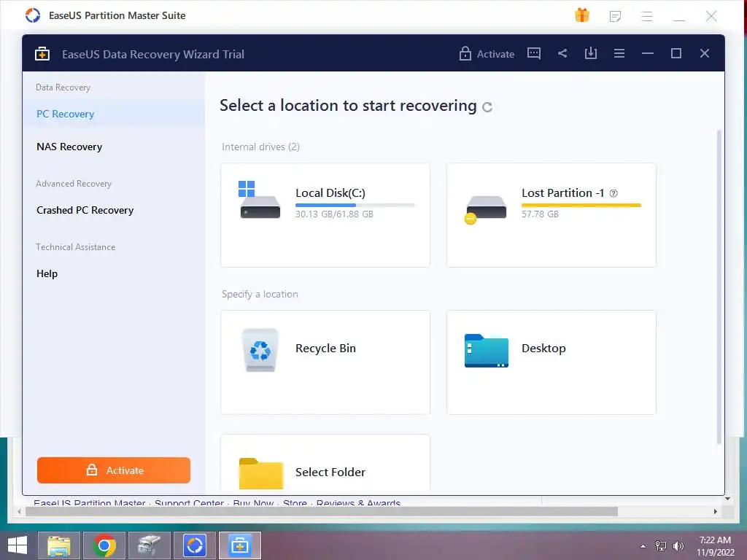Click the EaseUS Partition Master link
The height and width of the screenshot is (560, 747).
[90, 502]
